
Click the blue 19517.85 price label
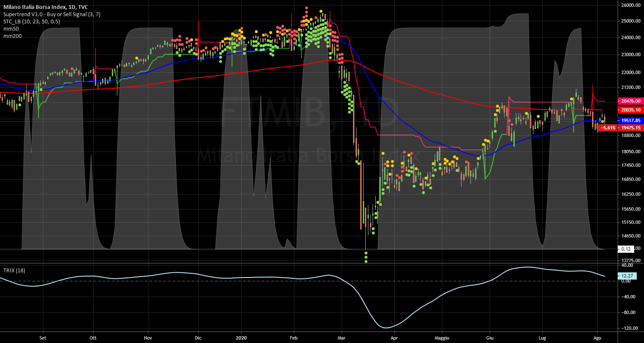631,120
